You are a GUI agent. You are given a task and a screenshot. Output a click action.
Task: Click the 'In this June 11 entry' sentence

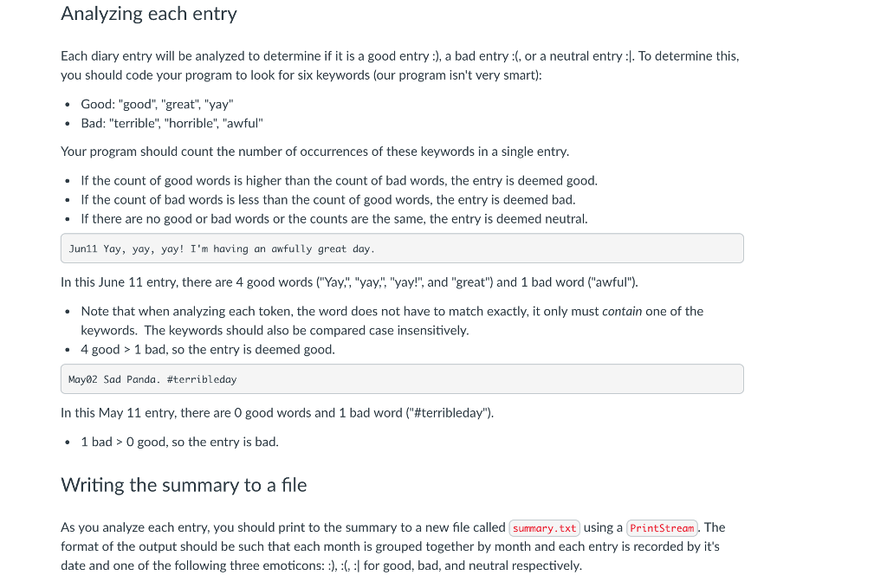click(x=349, y=282)
